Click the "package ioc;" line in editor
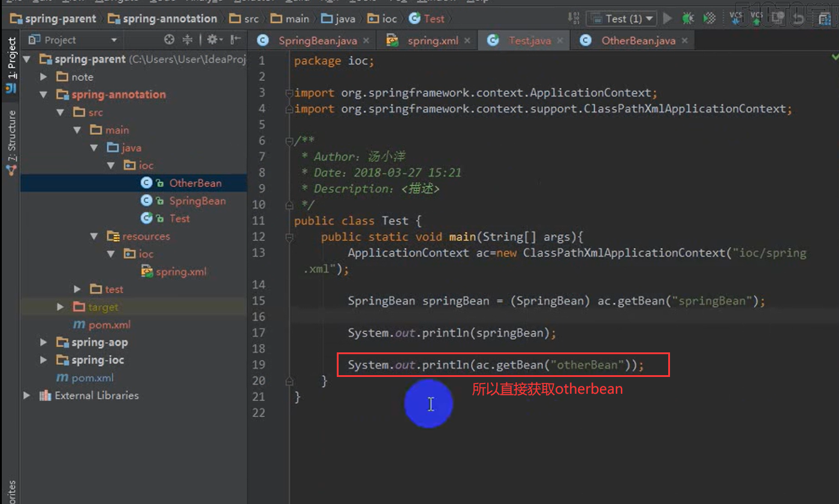Image resolution: width=839 pixels, height=504 pixels. [x=334, y=61]
